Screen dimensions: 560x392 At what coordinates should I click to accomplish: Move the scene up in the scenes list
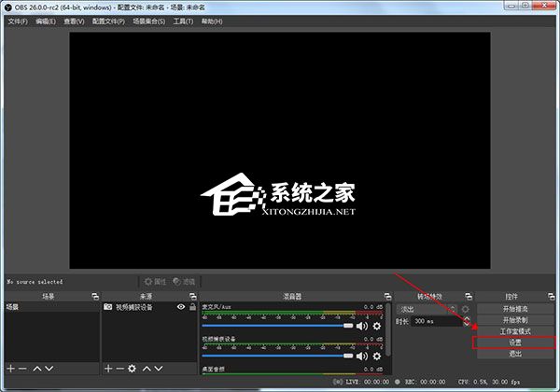tap(37, 369)
